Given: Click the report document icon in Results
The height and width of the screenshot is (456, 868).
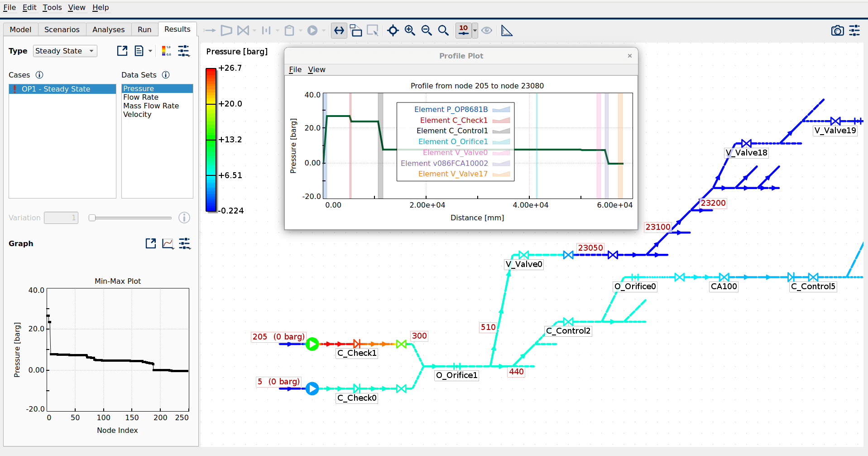Looking at the screenshot, I should point(139,51).
